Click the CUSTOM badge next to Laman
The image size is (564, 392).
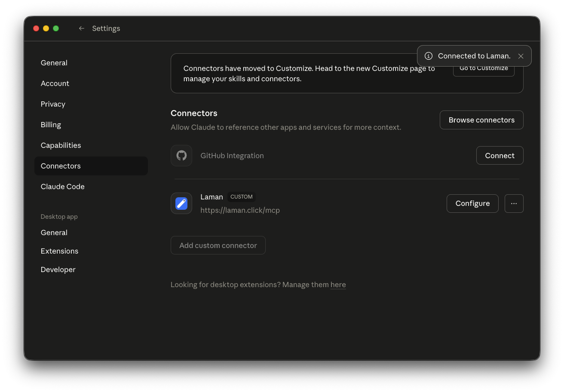click(241, 197)
